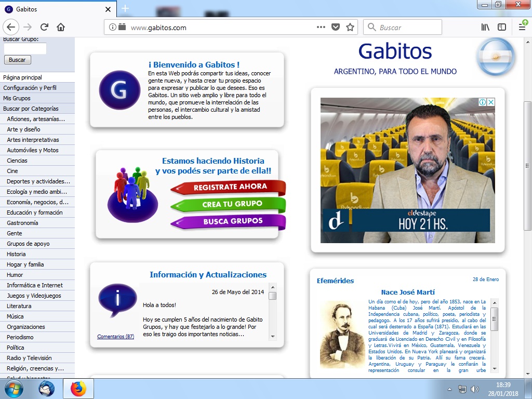Click the purple G Gabitos logo

pyautogui.click(x=119, y=90)
